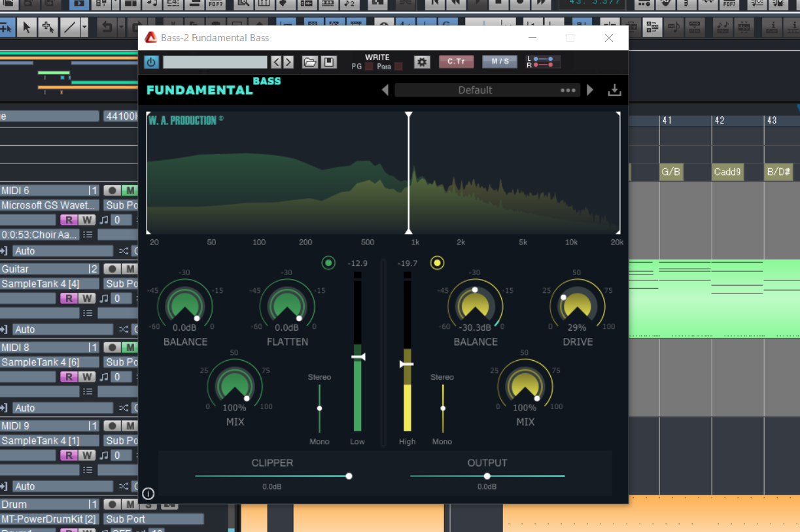
Task: Open the Auto dropdown in Guitar track
Action: tap(63, 329)
